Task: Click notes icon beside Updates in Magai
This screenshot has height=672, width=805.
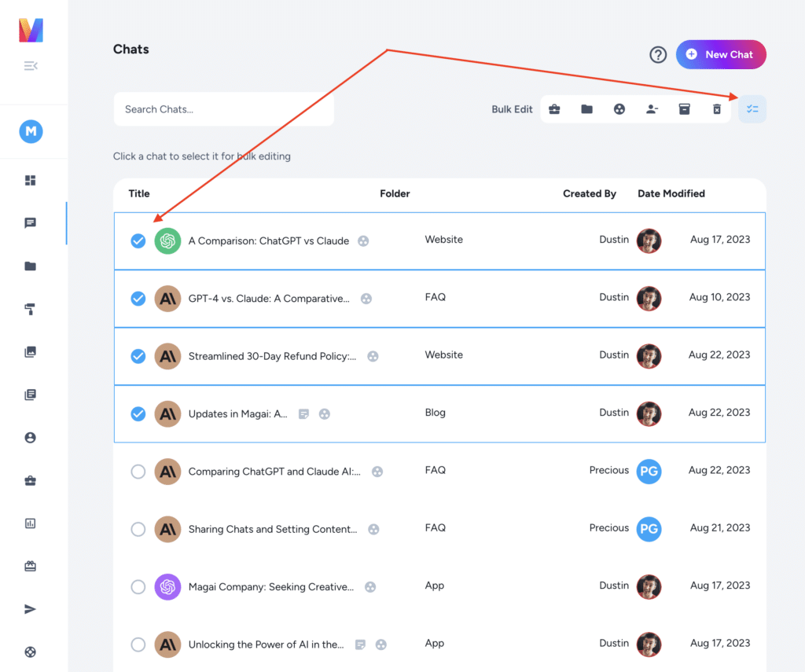Action: coord(304,413)
